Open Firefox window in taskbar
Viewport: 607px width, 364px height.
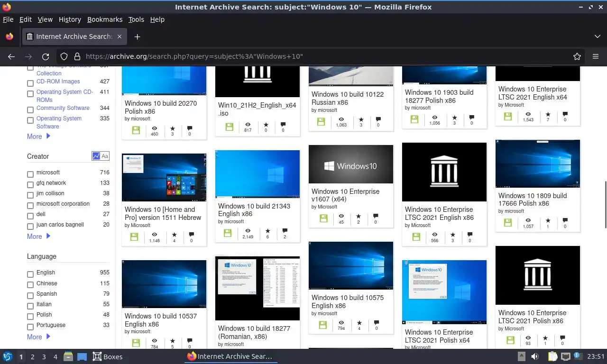[x=231, y=356]
